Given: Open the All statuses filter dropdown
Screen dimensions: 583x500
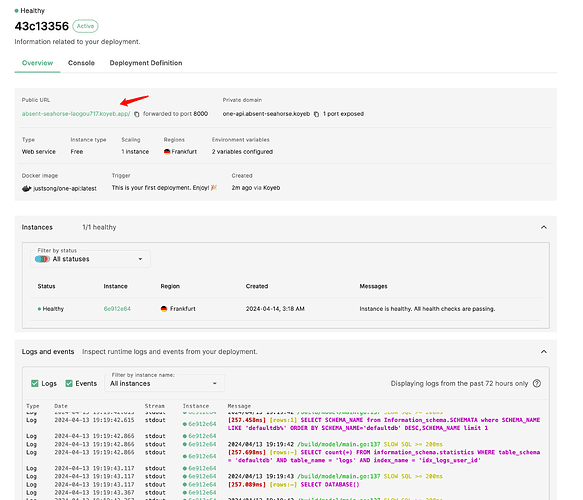Looking at the screenshot, I should coord(90,259).
